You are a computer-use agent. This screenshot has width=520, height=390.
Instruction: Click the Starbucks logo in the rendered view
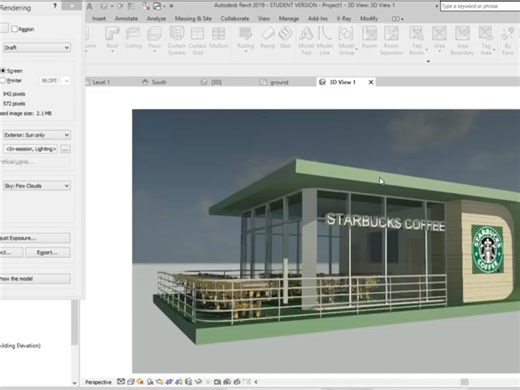[x=487, y=249]
